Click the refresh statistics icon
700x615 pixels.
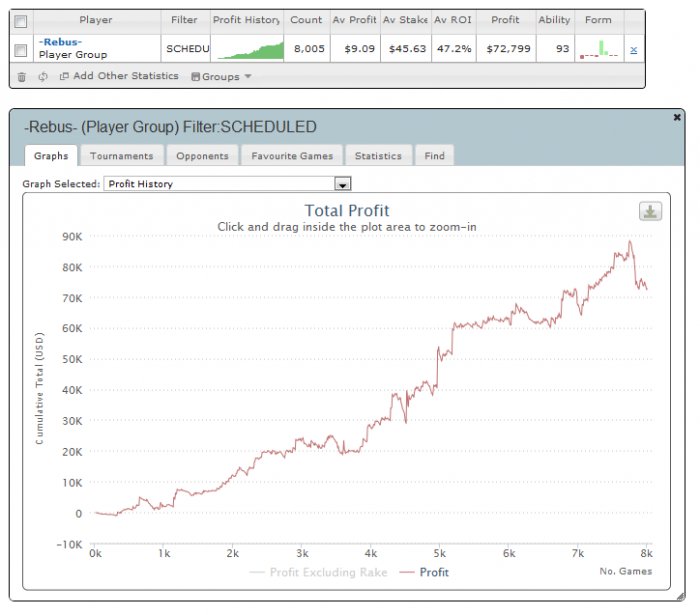pos(43,77)
